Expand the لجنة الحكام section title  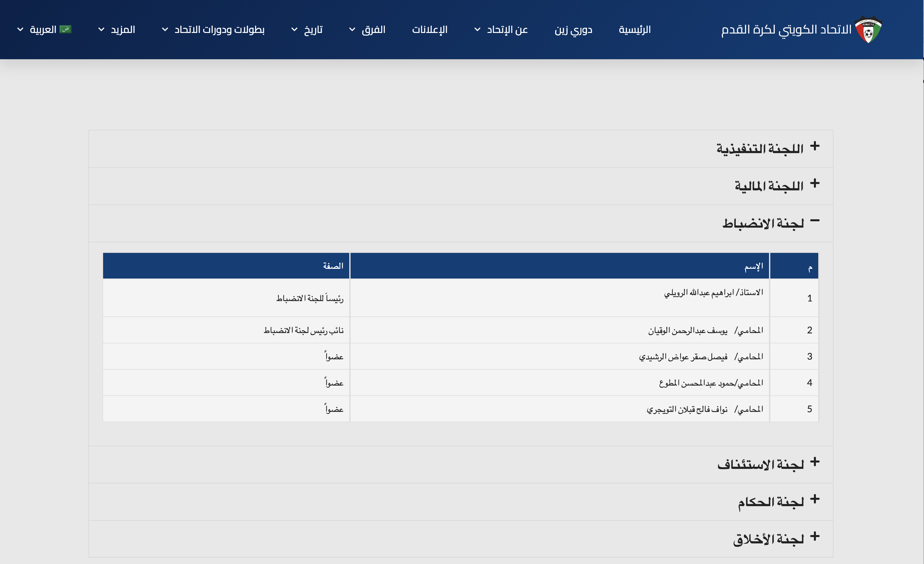771,502
